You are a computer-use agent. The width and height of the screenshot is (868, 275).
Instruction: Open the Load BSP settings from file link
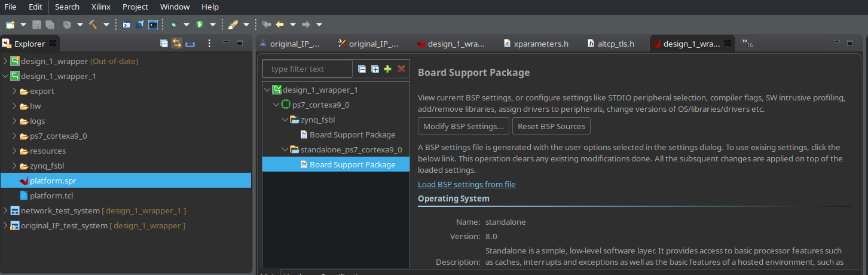click(466, 184)
